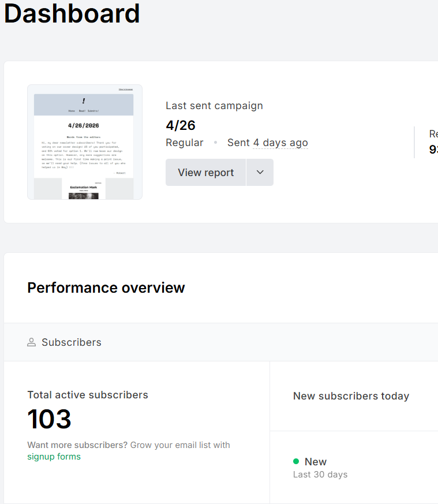The width and height of the screenshot is (438, 504).
Task: Click the 4/26/2026 heading in email preview
Action: (84, 125)
